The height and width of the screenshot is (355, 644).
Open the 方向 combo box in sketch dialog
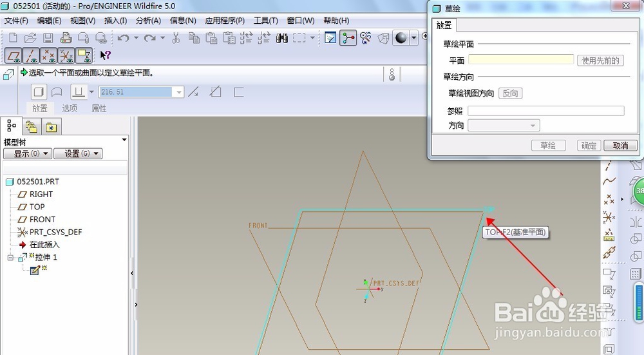[x=504, y=126]
